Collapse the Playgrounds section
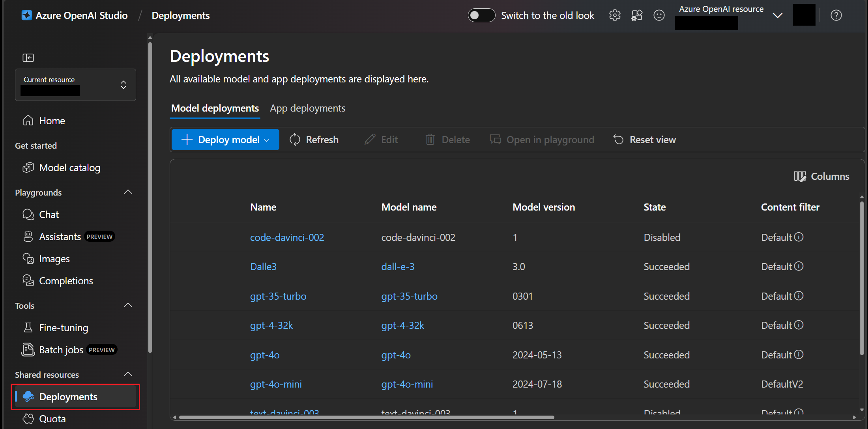The image size is (868, 429). click(x=128, y=192)
